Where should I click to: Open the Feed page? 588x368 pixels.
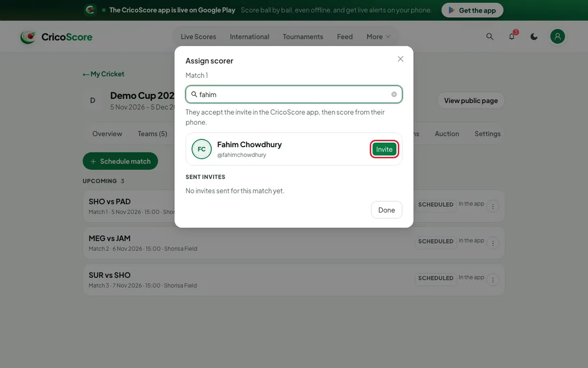click(345, 37)
